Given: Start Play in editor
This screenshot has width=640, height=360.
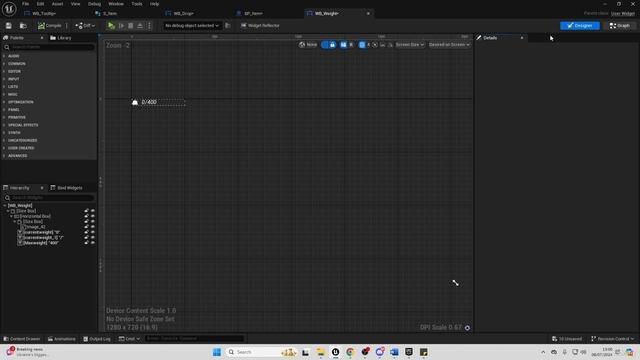Looking at the screenshot, I should pos(111,26).
